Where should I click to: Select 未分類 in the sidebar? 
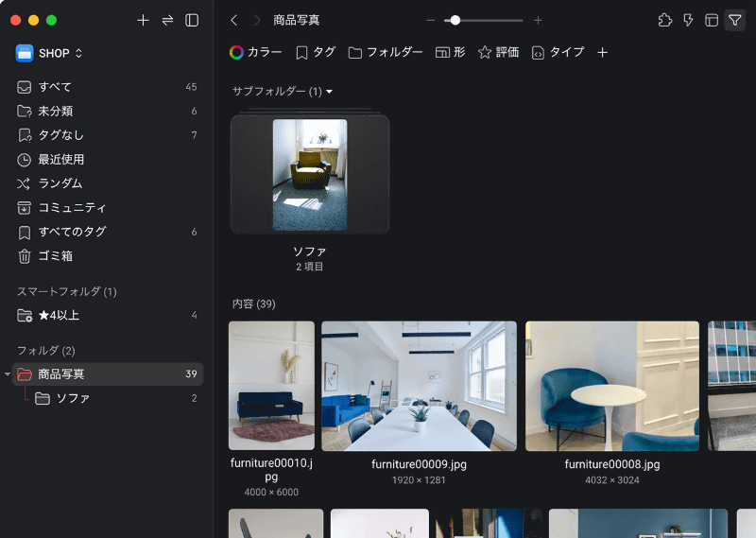107,111
